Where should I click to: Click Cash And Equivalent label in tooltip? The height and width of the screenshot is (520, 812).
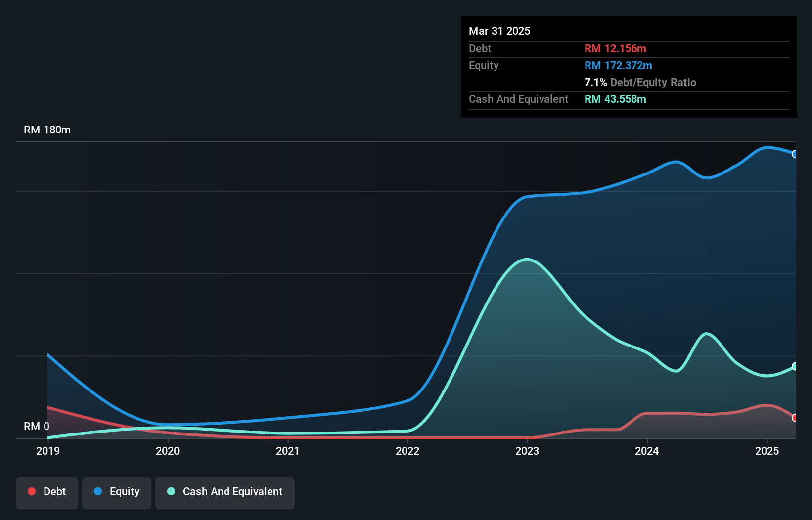coord(518,99)
